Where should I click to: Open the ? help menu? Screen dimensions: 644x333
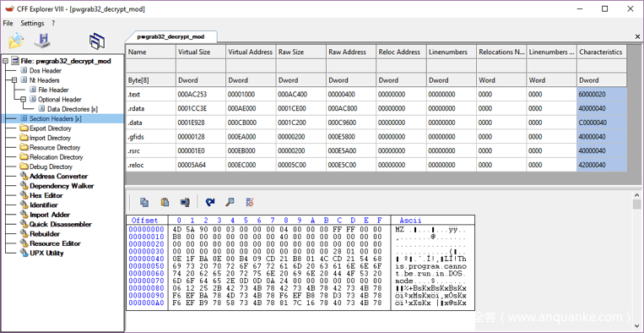click(x=53, y=24)
